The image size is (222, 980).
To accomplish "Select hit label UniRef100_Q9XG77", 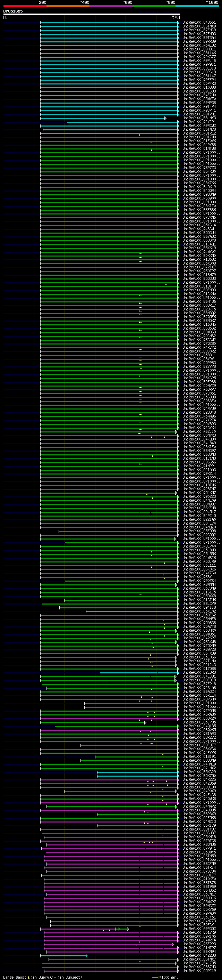I will pos(199,57).
